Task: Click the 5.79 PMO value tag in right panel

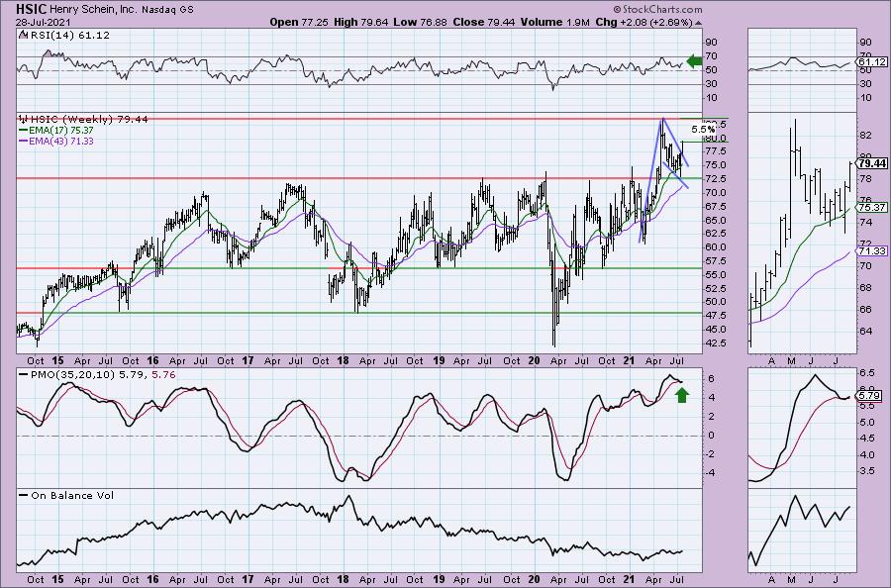Action: coord(870,395)
